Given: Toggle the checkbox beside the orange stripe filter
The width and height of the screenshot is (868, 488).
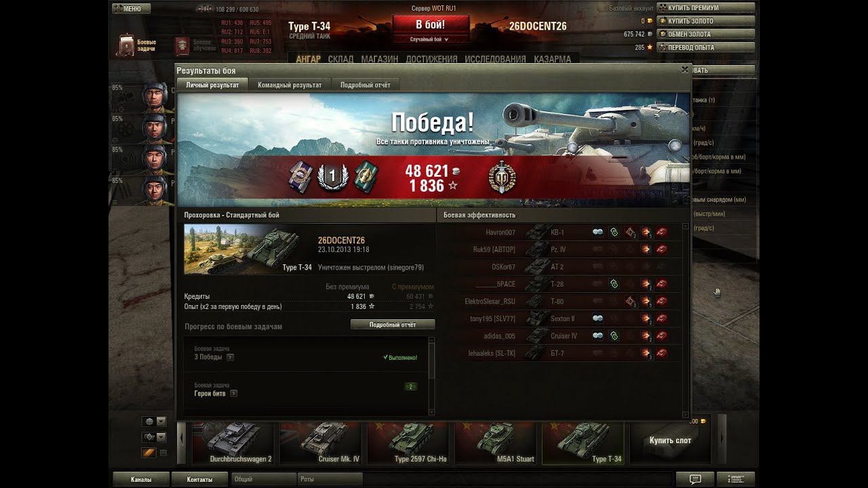Looking at the screenshot, I should pos(163,453).
